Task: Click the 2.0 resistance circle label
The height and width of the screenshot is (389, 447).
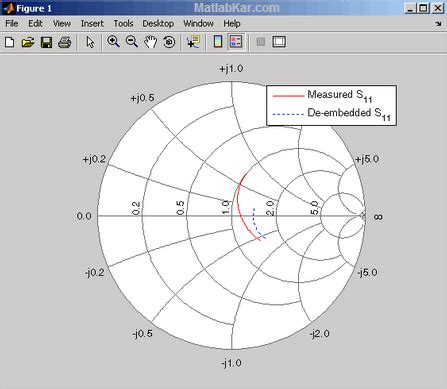Action: tap(270, 208)
